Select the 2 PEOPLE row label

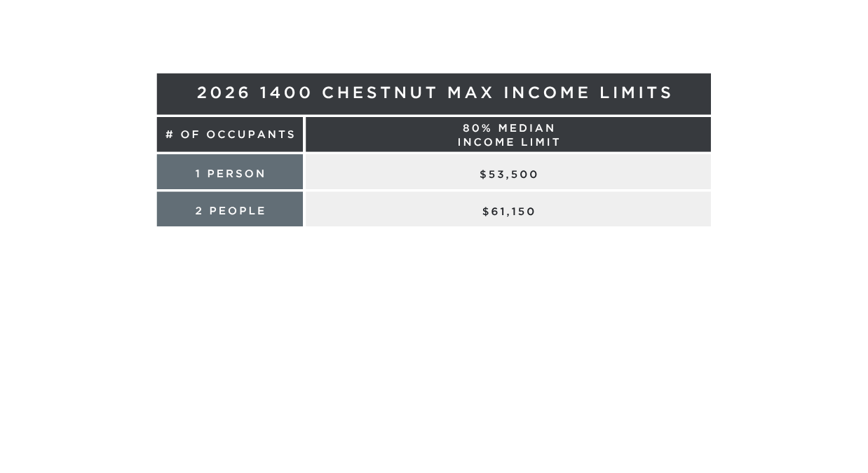[230, 210]
